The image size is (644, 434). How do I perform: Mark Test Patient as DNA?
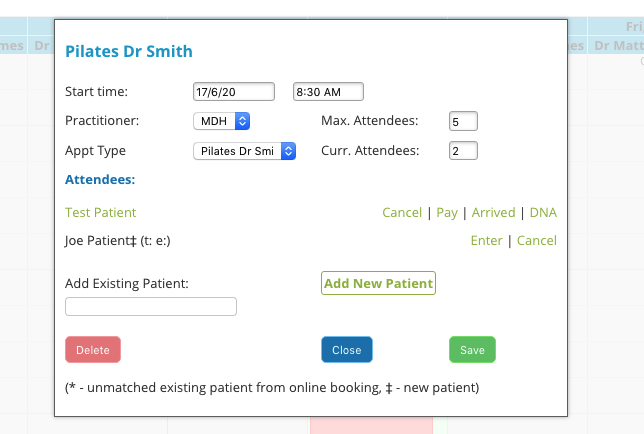coord(543,212)
